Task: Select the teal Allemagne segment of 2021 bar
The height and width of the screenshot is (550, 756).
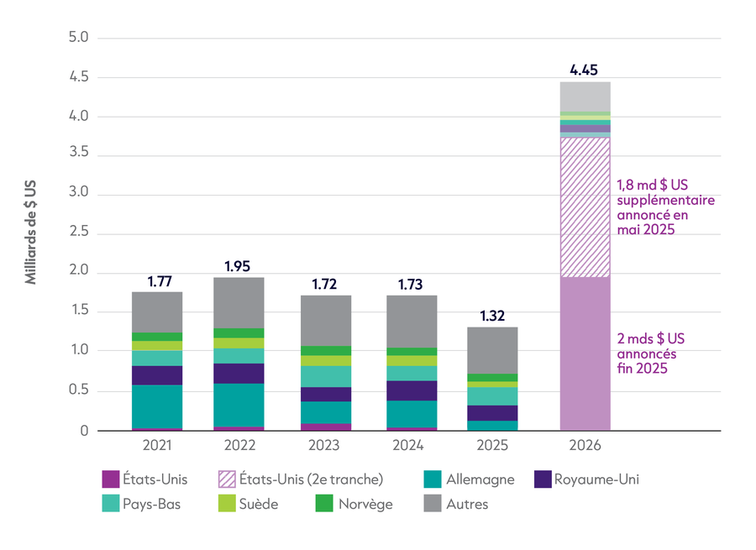Action: (157, 406)
